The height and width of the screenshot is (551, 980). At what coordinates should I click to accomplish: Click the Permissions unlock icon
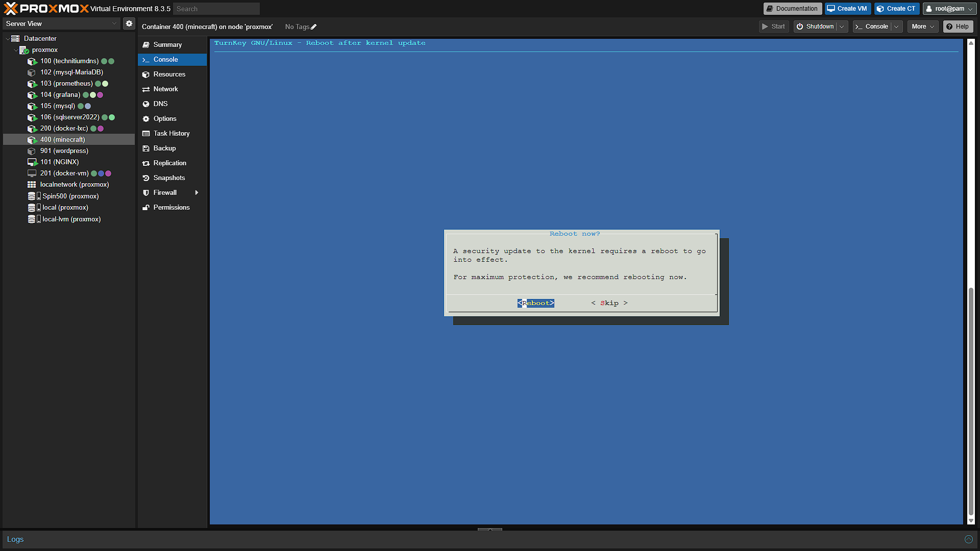pyautogui.click(x=146, y=208)
